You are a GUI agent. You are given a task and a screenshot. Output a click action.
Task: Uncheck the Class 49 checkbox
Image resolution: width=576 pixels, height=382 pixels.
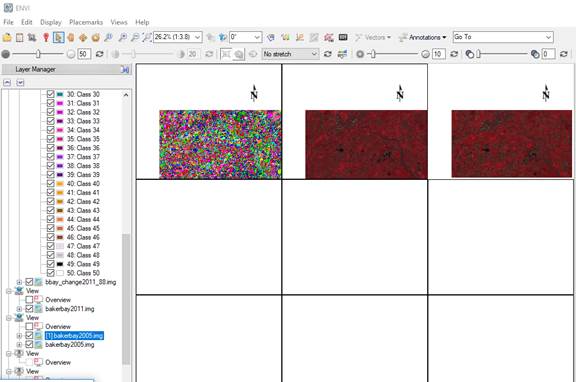pyautogui.click(x=51, y=264)
